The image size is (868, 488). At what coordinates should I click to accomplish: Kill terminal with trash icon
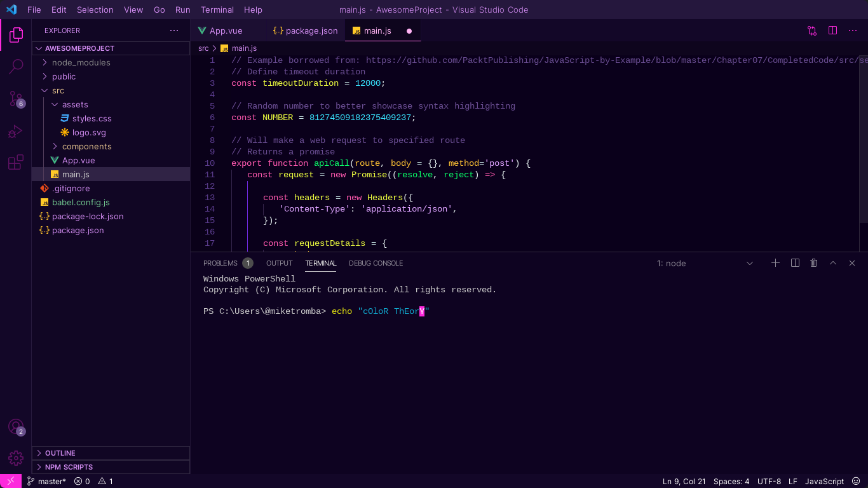click(813, 263)
